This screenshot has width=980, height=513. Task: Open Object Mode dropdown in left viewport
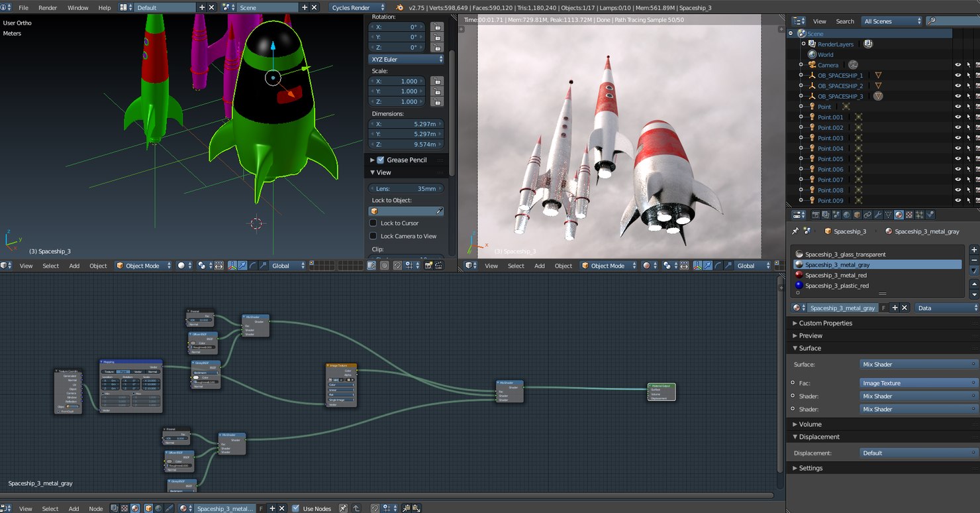click(x=144, y=265)
